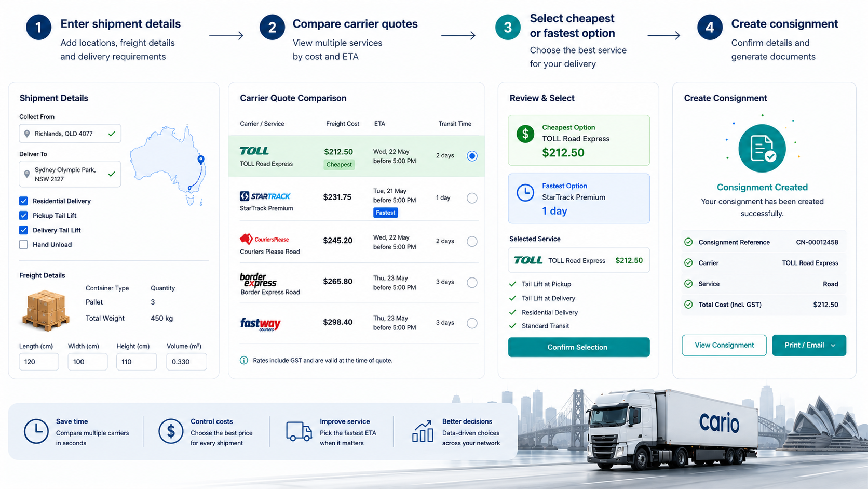Click the Fastest Option card

click(x=579, y=199)
